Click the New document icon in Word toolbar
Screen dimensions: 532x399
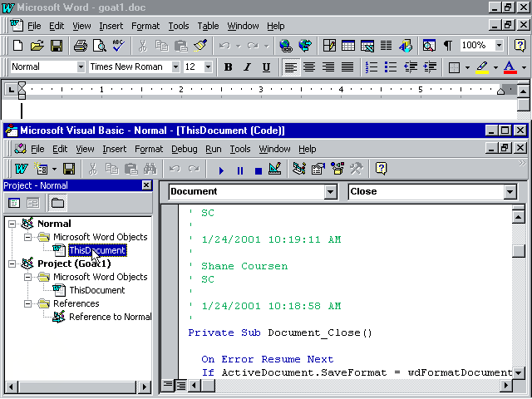pos(17,46)
